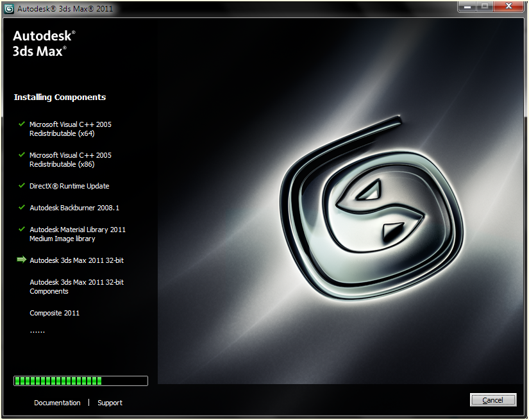The image size is (529, 420).
Task: Close the installer window
Action: coord(508,6)
